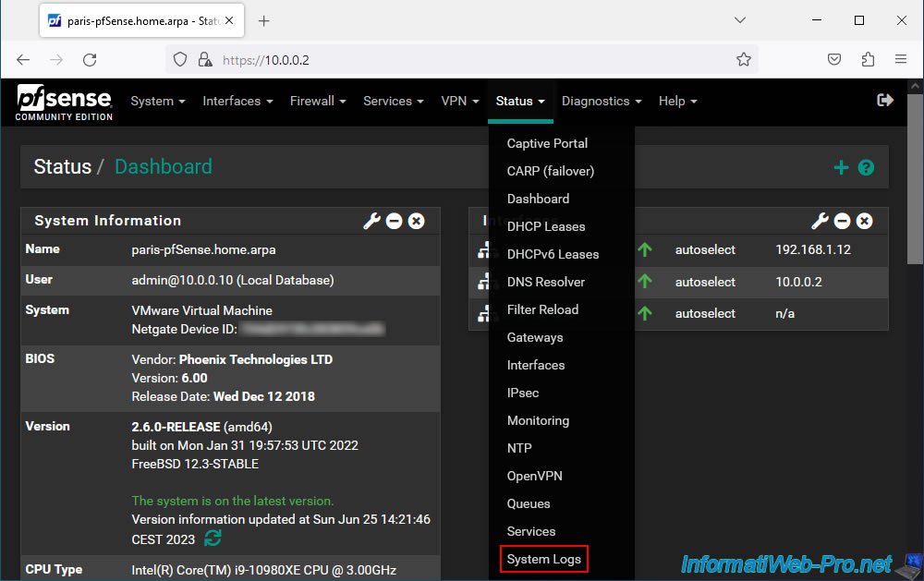
Task: Select hostname text paris-pfSense.home.arpa
Action: [x=203, y=249]
